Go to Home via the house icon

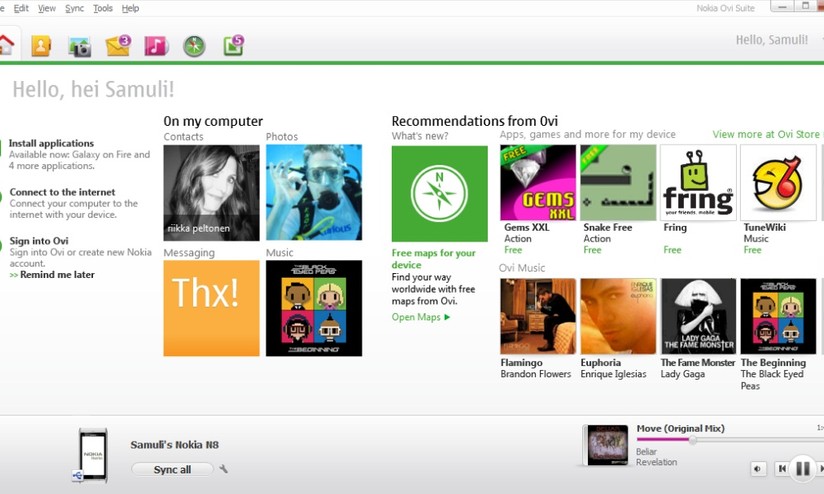pyautogui.click(x=7, y=45)
